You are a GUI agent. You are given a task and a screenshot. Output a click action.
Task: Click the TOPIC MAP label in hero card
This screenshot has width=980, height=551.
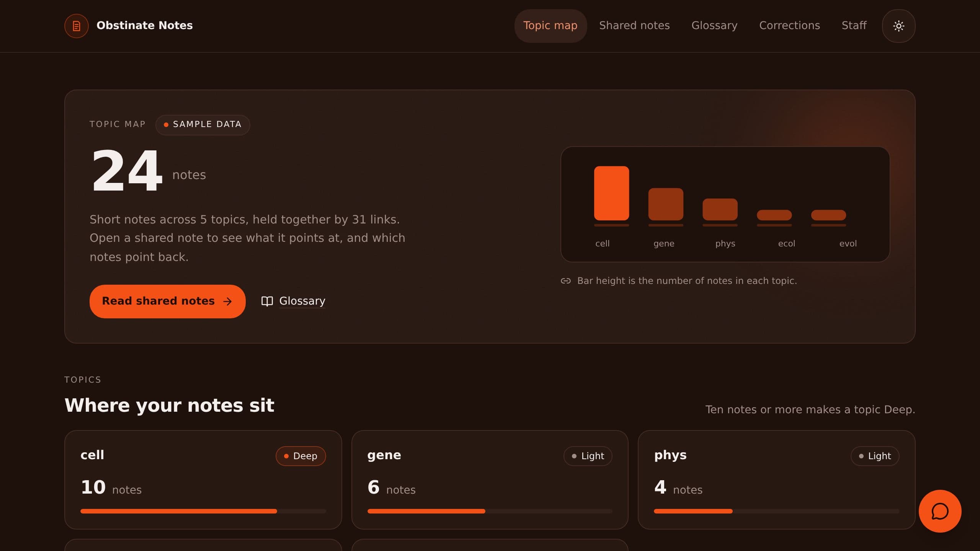click(118, 124)
